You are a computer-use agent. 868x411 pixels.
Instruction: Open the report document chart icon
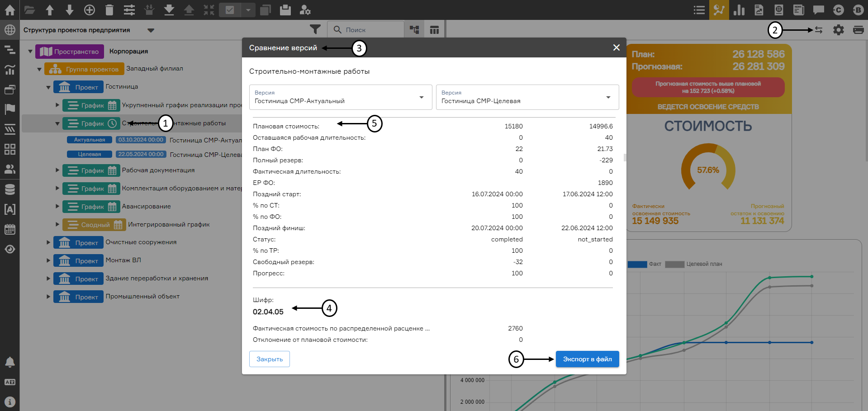(759, 9)
